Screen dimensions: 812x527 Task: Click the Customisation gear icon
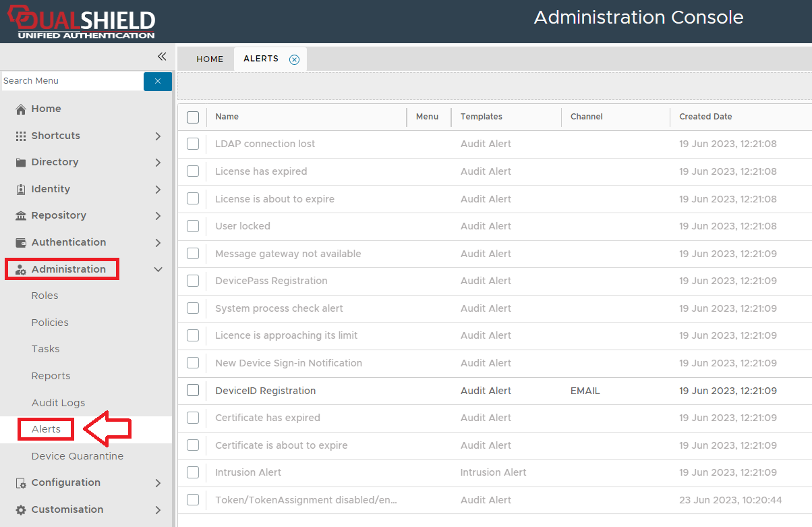click(21, 510)
